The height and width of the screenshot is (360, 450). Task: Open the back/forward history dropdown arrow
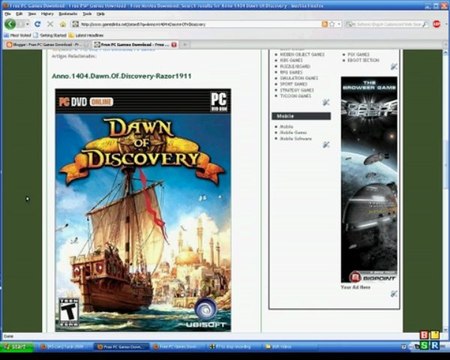coord(27,24)
